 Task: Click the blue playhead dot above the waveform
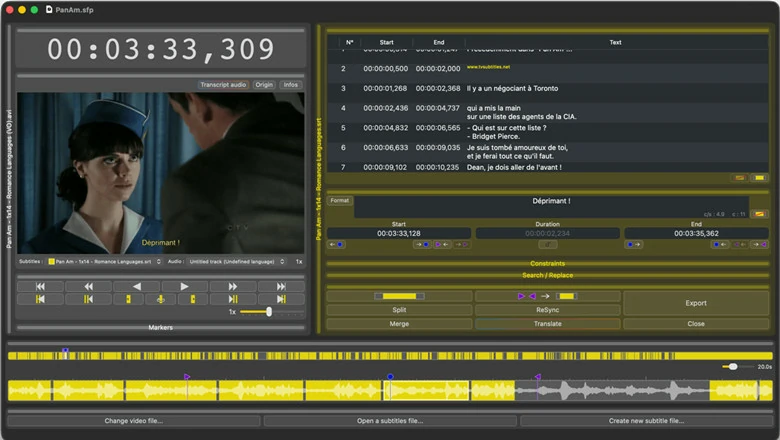pos(390,377)
